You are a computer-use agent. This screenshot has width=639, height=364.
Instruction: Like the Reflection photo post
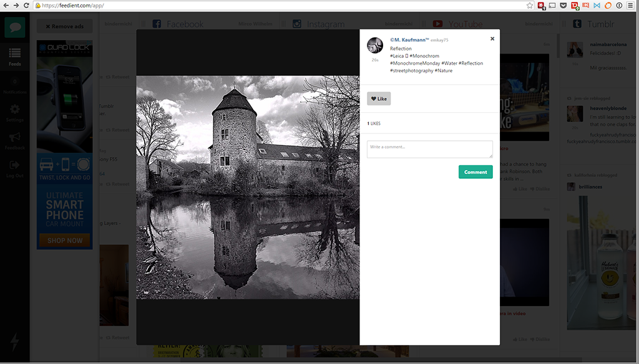[379, 98]
